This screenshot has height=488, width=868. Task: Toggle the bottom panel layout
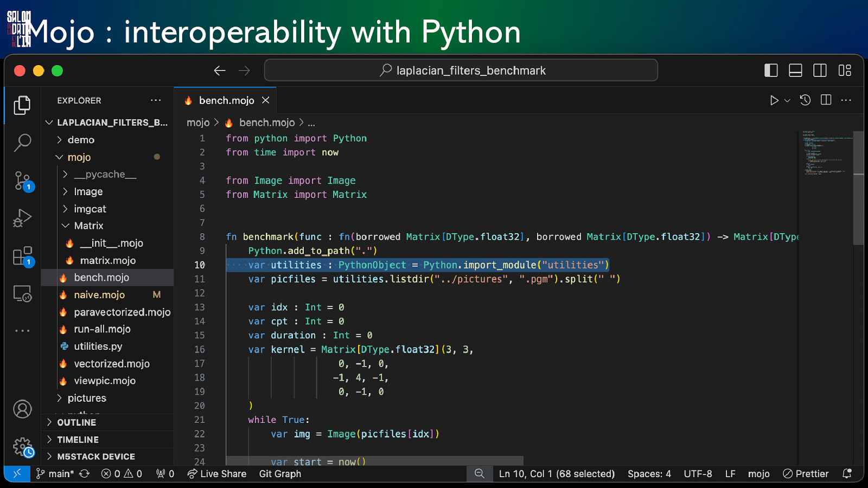tap(795, 70)
